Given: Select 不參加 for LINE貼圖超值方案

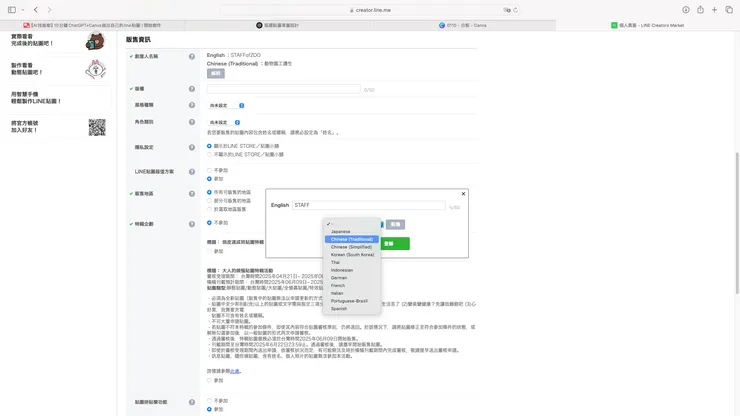Looking at the screenshot, I should click(x=209, y=170).
